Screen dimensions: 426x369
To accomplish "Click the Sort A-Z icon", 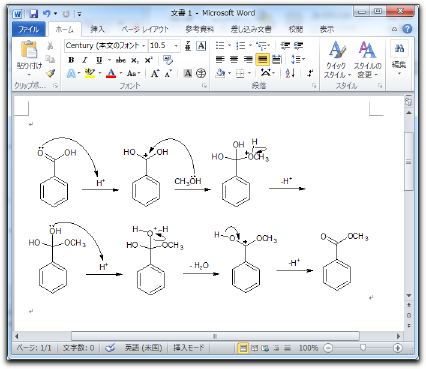I will click(290, 73).
